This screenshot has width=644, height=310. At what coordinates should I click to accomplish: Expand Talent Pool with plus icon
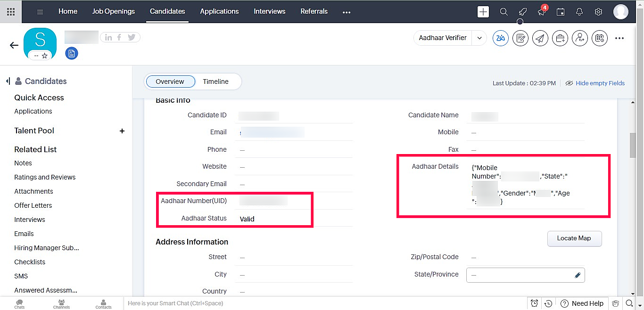tap(122, 131)
